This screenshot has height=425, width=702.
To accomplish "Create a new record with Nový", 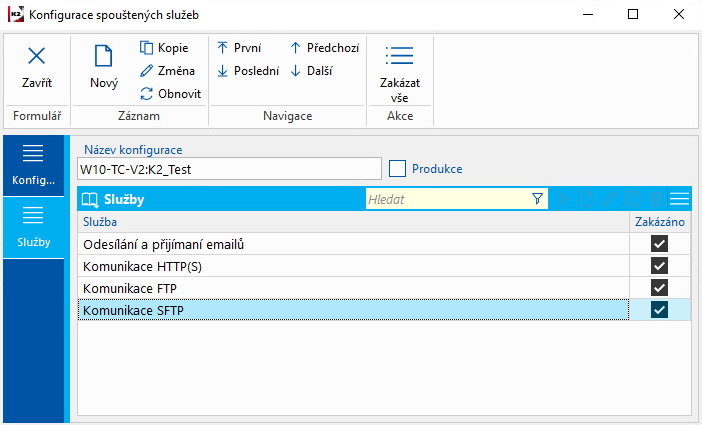I will (103, 57).
